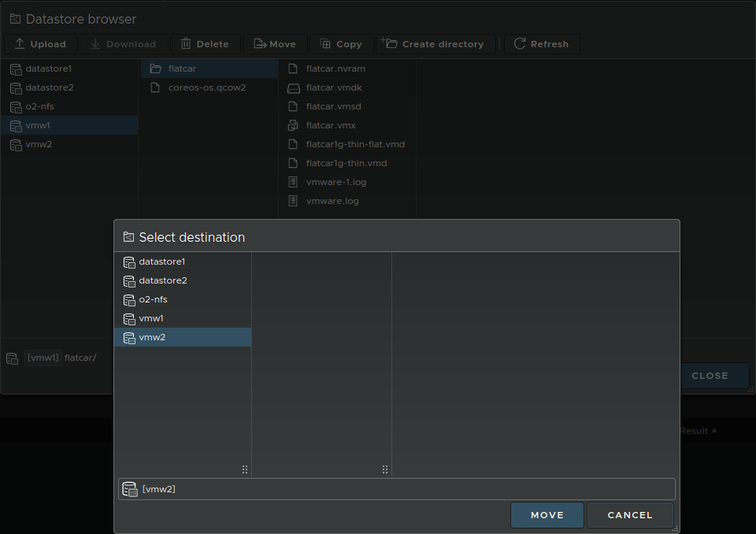
Task: Click vmware.log log file icon
Action: coord(293,201)
